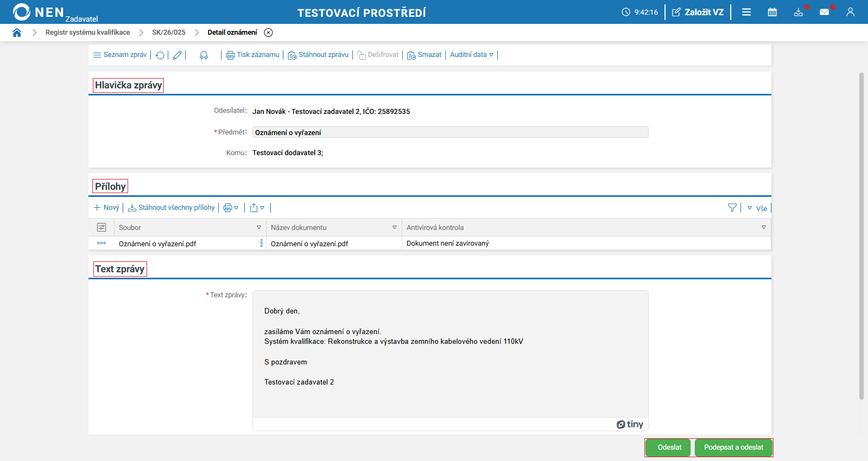
Task: Click the tiny editor logo
Action: click(x=630, y=424)
